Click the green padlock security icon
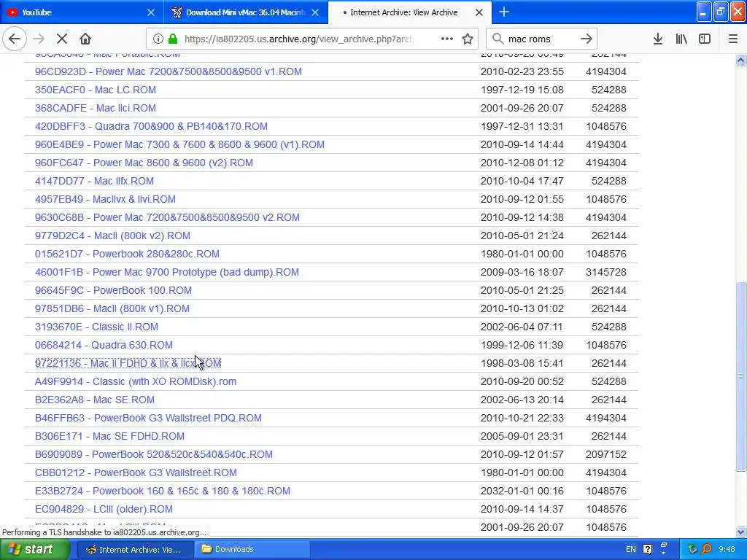 tap(173, 39)
